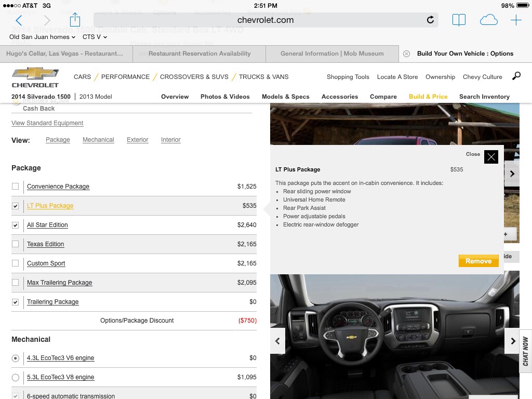Show next interior photo arrow
The height and width of the screenshot is (399, 532).
point(512,341)
